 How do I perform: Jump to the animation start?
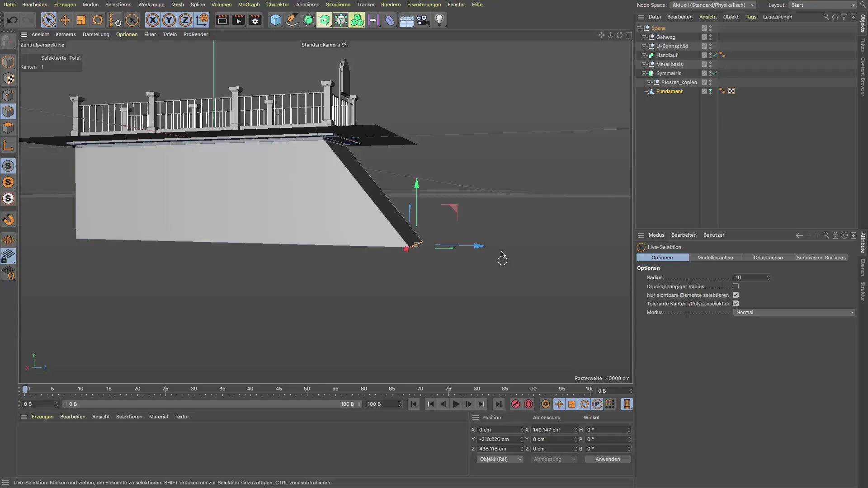[413, 404]
